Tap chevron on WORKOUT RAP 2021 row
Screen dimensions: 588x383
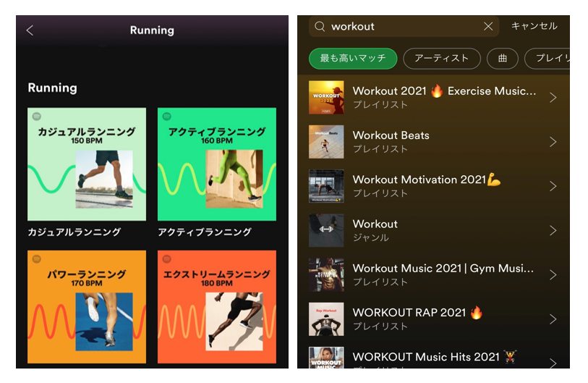coord(553,319)
